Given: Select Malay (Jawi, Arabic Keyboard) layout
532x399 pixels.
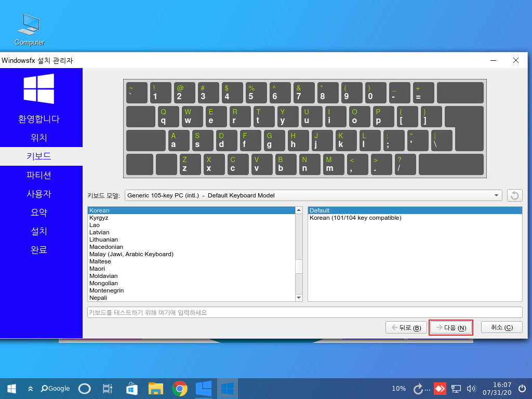Looking at the screenshot, I should coord(191,254).
